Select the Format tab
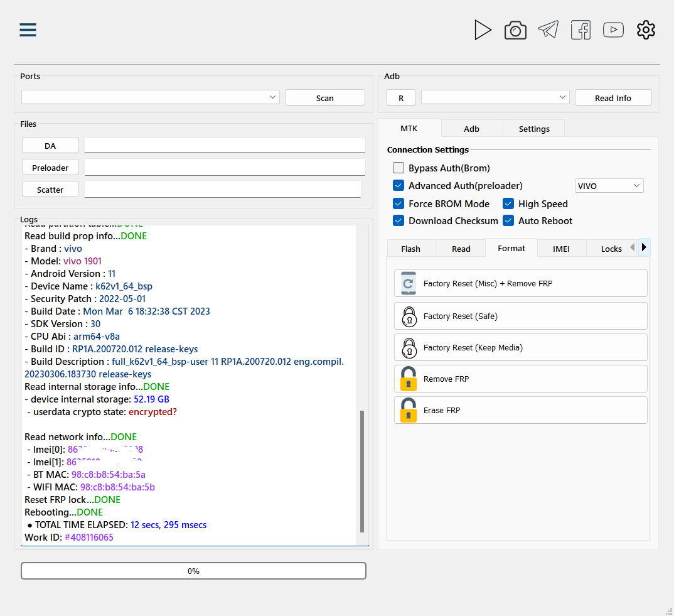This screenshot has height=616, width=674. (x=511, y=248)
